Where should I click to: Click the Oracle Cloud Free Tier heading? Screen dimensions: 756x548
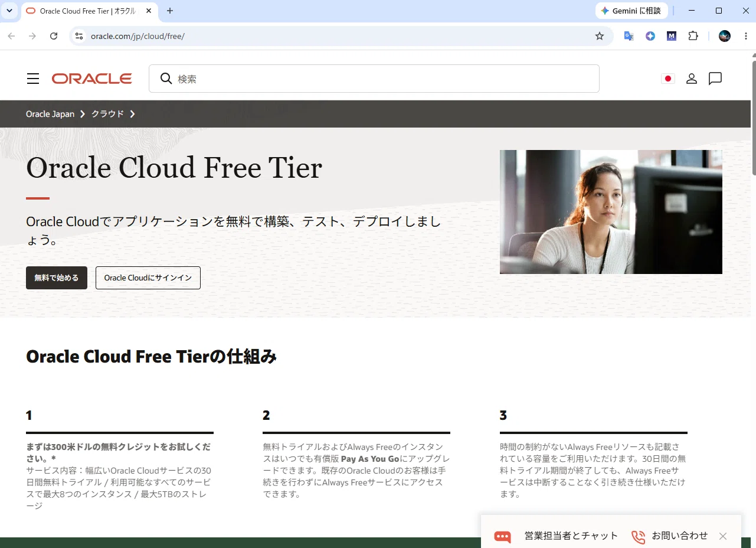[174, 168]
